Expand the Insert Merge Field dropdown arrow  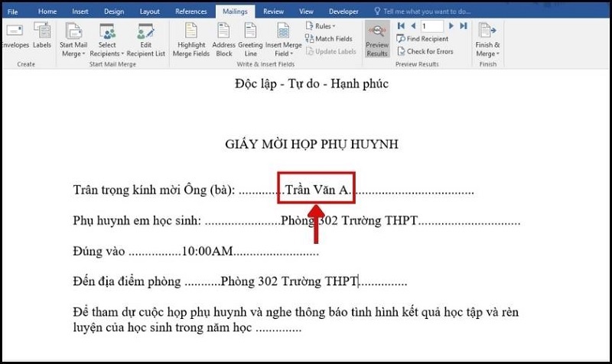click(x=291, y=54)
